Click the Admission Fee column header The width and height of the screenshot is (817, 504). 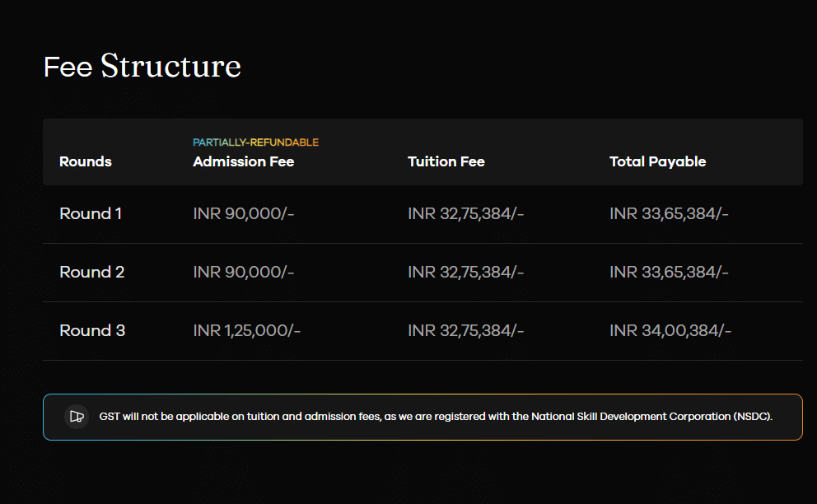click(243, 161)
